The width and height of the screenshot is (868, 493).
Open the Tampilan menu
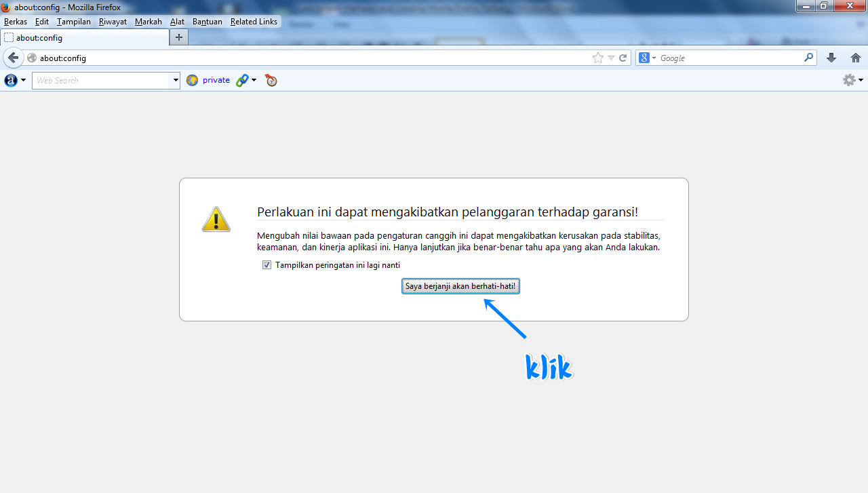click(x=74, y=22)
